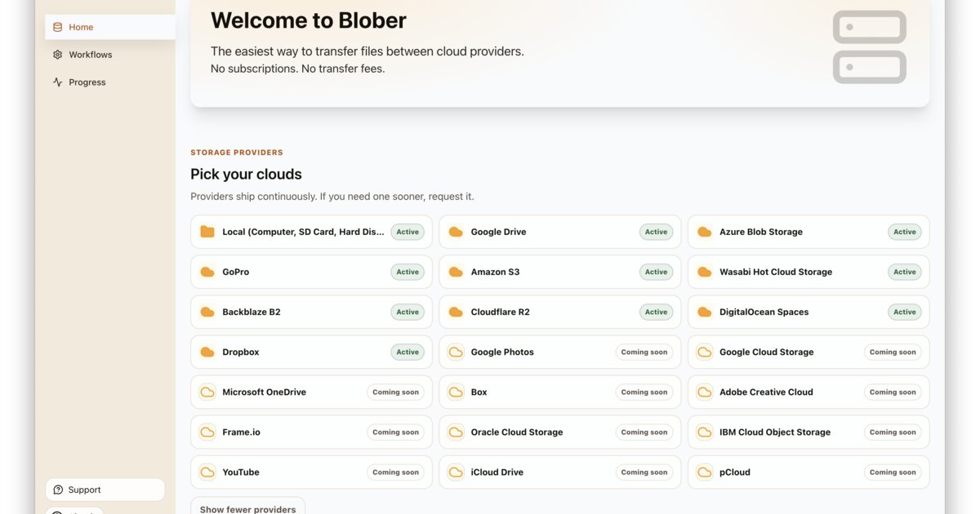Click the Progress activity icon
Screen dimensions: 980x514
(57, 82)
